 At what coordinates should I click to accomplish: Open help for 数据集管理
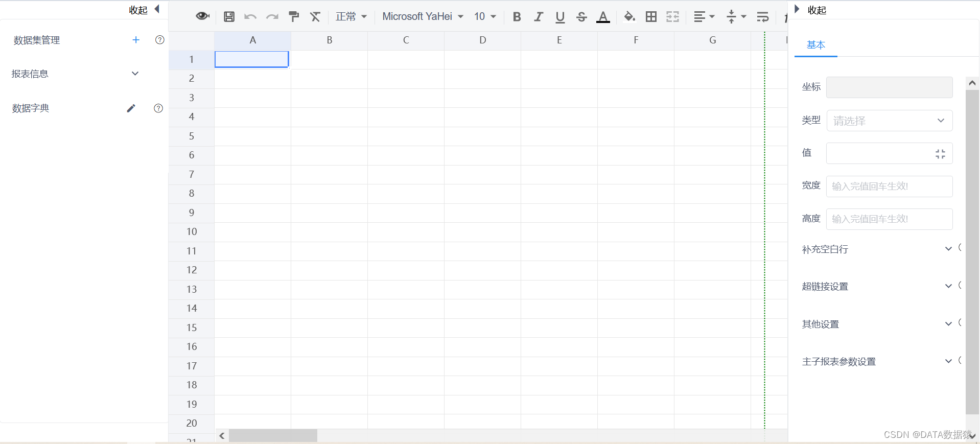click(x=160, y=40)
